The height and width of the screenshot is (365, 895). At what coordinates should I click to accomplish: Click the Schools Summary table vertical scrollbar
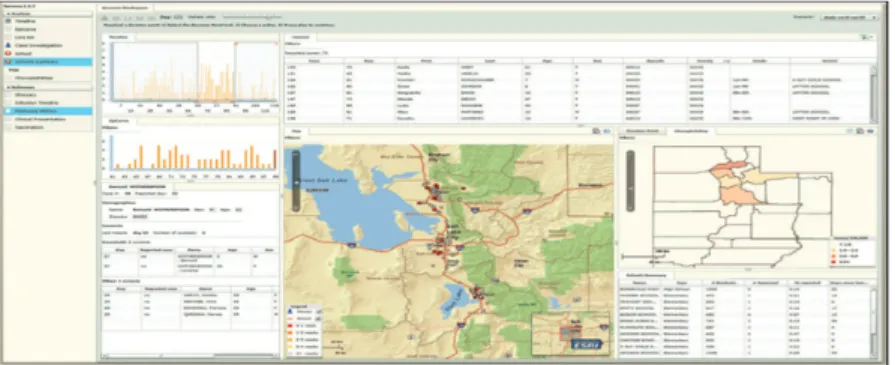[x=873, y=322]
